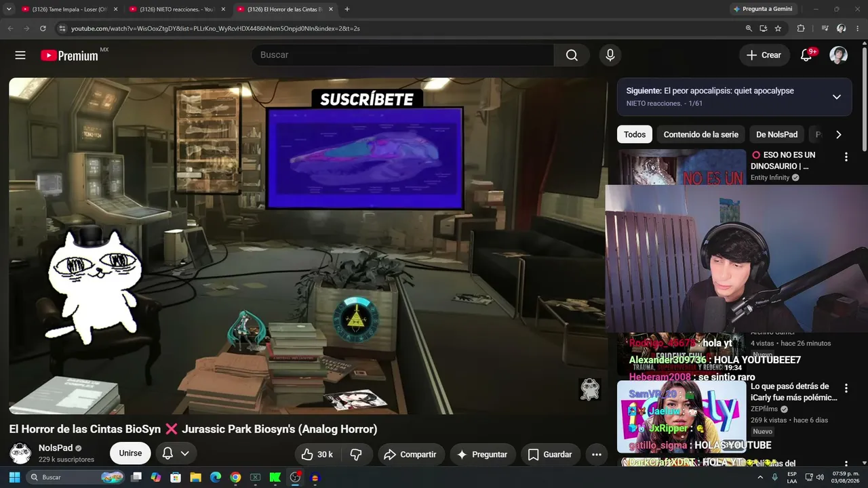
Task: Open 'Lo que pasó detrás de iCarly' title
Action: point(794,392)
